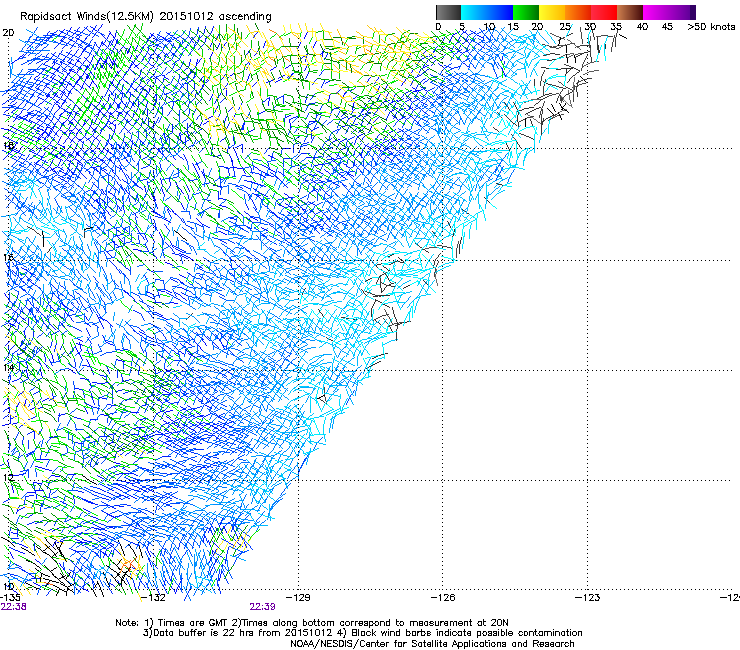Click the '45' legend tick label

[x=667, y=27]
